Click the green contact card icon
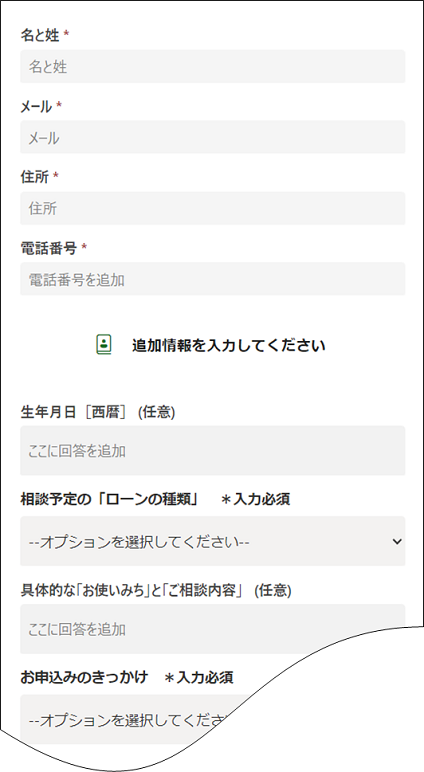424x772 pixels. (x=104, y=345)
